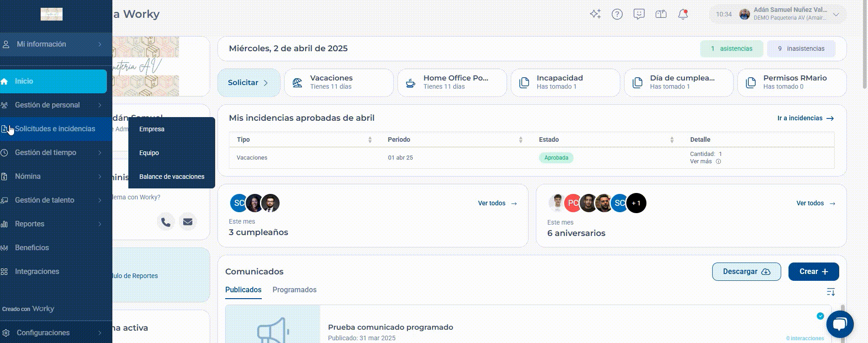Expand Gestión de talento submenu arrow
868x343 pixels.
pos(100,200)
